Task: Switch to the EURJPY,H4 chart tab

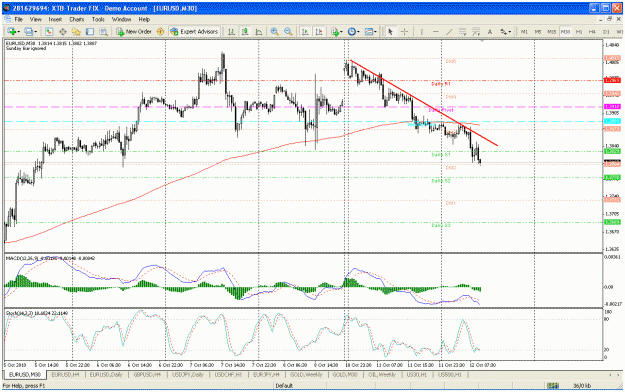Action: click(266, 375)
